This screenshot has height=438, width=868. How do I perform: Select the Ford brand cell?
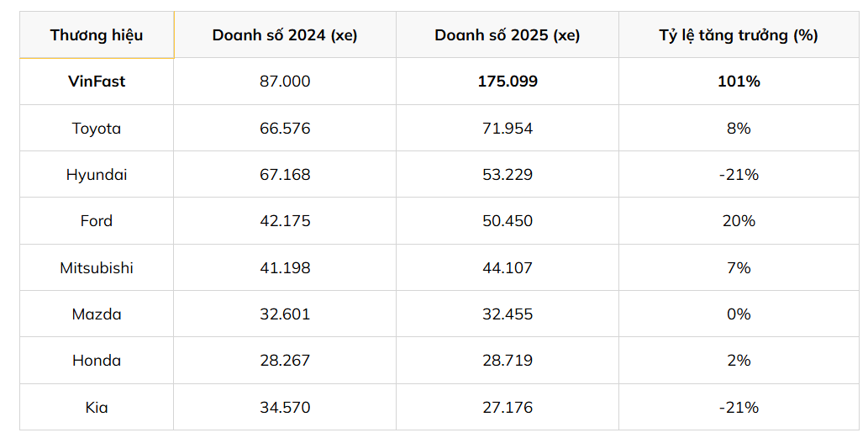tap(97, 221)
